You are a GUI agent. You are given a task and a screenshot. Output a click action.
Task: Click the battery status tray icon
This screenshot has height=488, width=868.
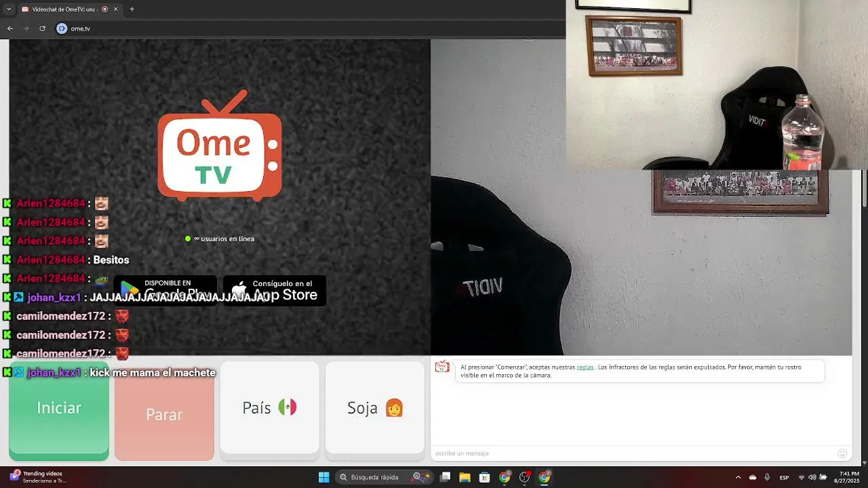(823, 477)
